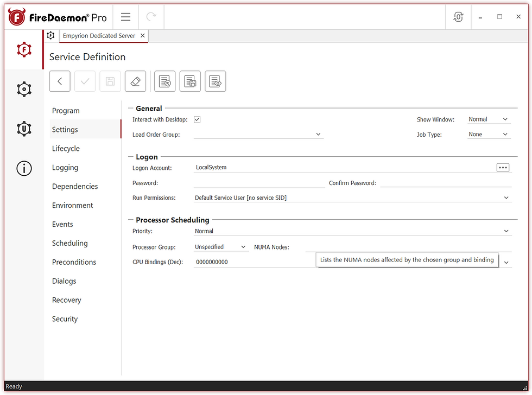Click the document-save toolbar icon
Viewport: 532px width, 395px height.
click(190, 81)
